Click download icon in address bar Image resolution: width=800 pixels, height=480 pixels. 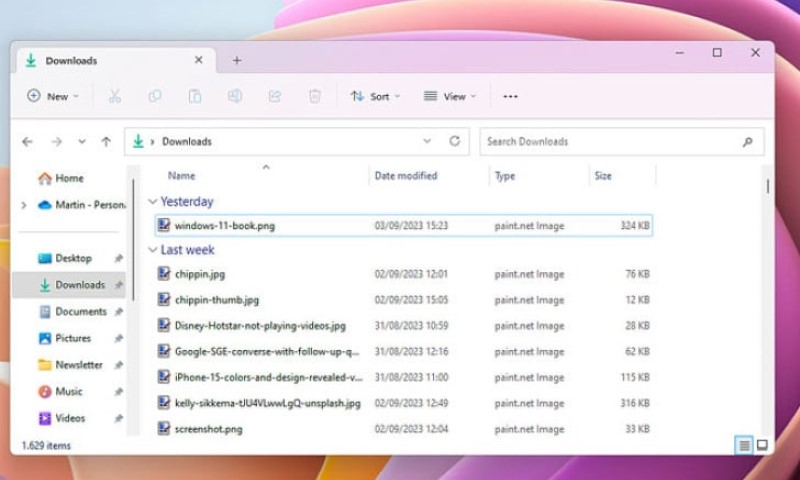pos(138,141)
